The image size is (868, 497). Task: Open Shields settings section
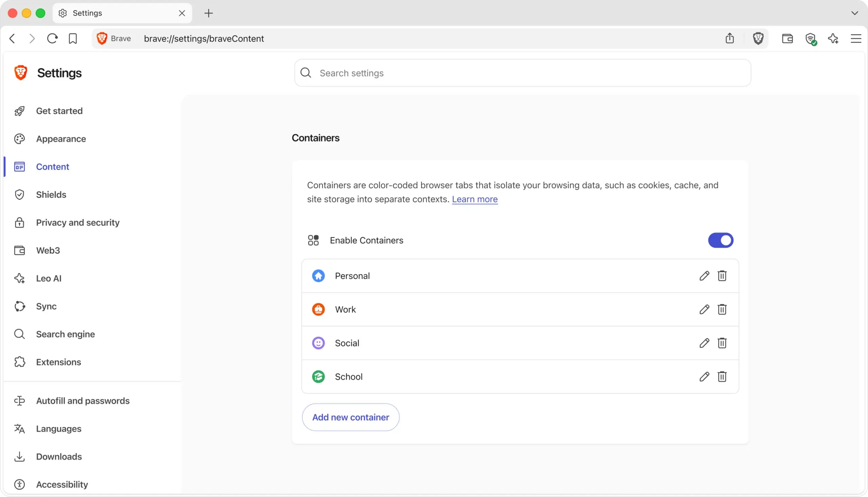click(51, 194)
